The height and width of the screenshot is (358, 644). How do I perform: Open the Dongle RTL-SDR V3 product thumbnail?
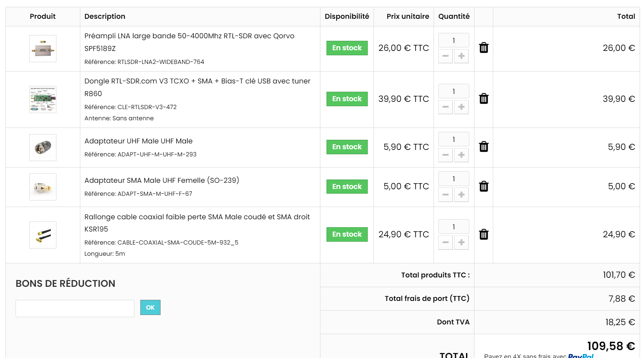tap(43, 99)
